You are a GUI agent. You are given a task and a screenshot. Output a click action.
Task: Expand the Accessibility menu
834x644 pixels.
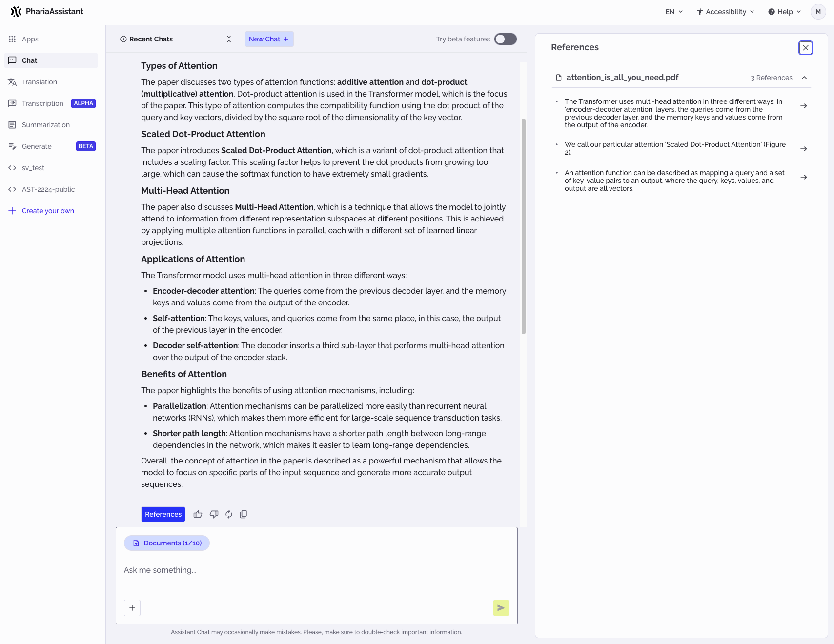[726, 12]
